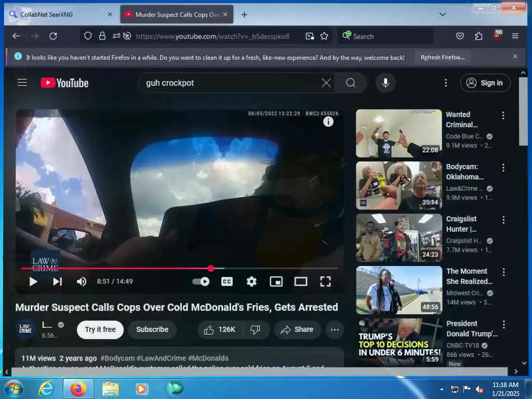Open more actions menu beside Share
The height and width of the screenshot is (399, 532).
coord(335,329)
